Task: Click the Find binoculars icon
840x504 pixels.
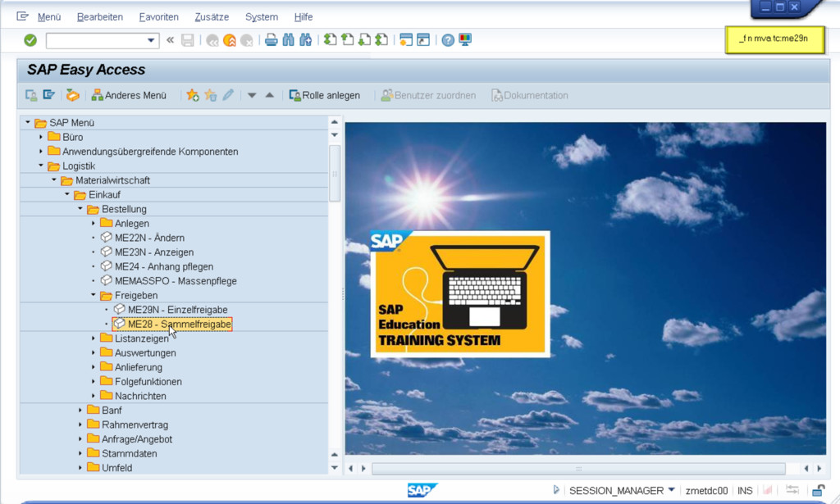Action: (288, 40)
